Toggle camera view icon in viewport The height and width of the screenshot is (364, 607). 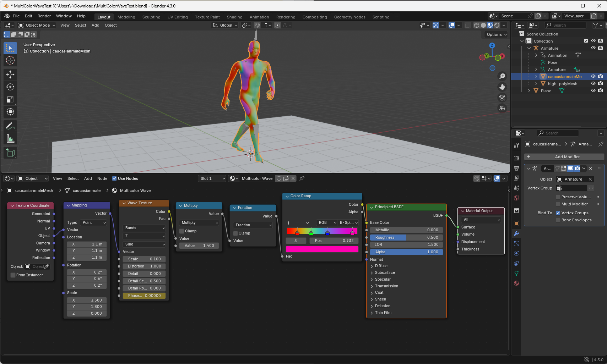coord(502,98)
